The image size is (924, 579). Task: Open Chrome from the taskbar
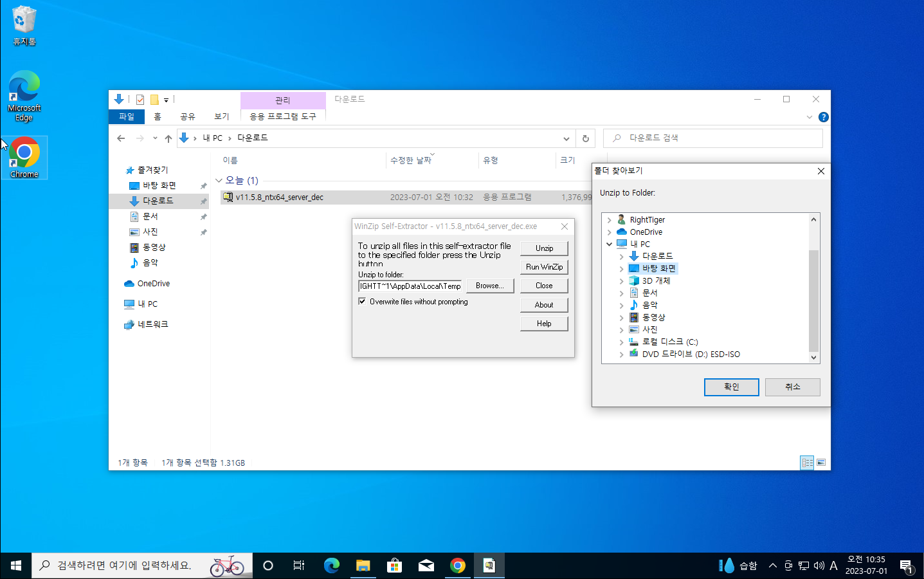click(457, 565)
